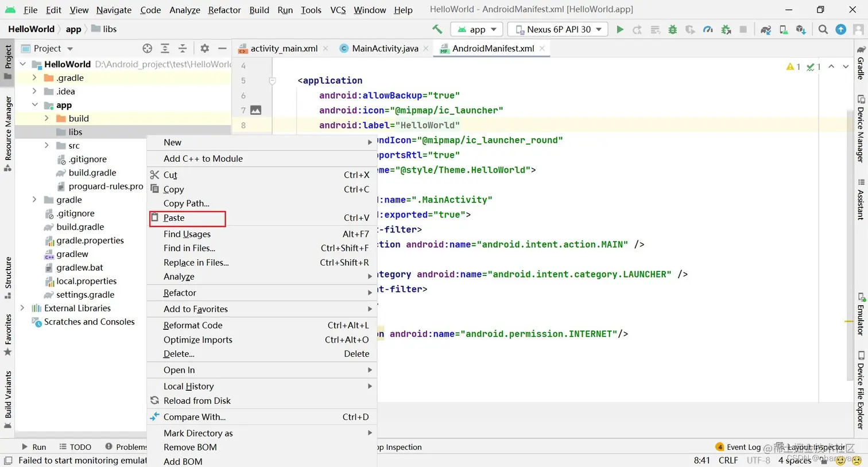The height and width of the screenshot is (467, 868).
Task: Go to next highlighted error arrow
Action: click(846, 67)
